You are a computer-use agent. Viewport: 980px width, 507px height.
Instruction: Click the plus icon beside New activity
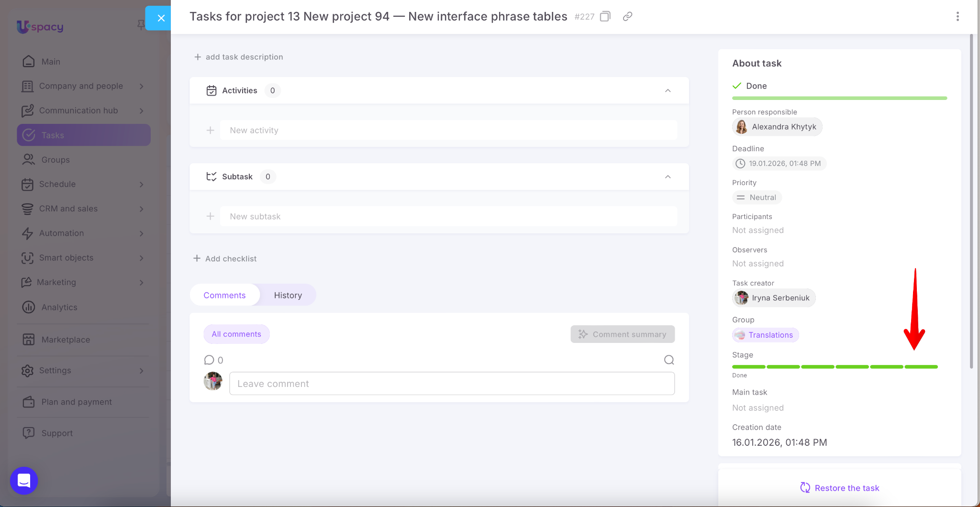click(x=210, y=131)
